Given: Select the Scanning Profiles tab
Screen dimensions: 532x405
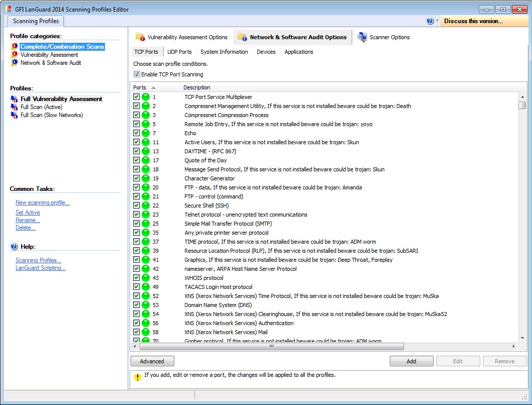Looking at the screenshot, I should pos(36,21).
